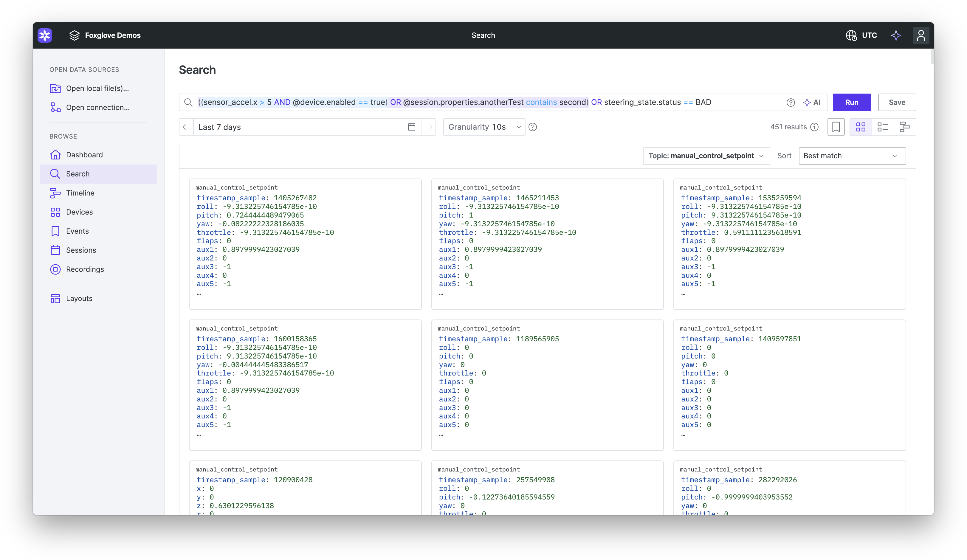Open result card with timestamp_sample 1600158365
This screenshot has width=967, height=560.
click(305, 385)
